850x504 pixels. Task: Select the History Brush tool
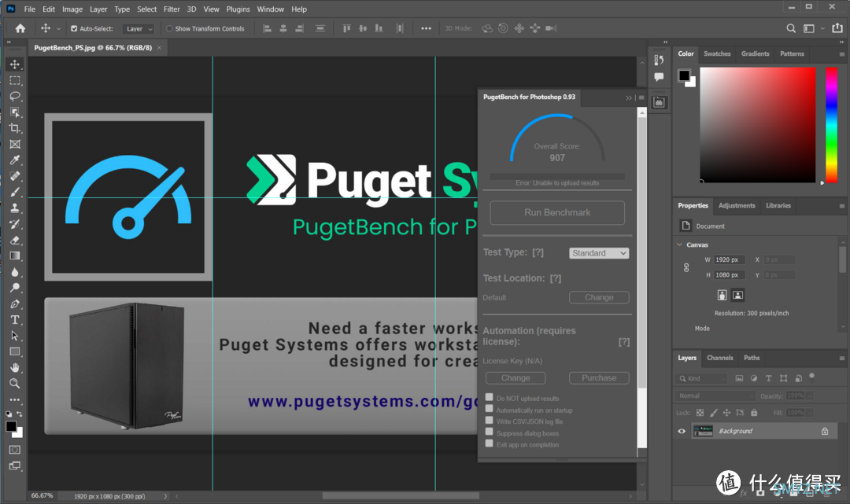15,224
